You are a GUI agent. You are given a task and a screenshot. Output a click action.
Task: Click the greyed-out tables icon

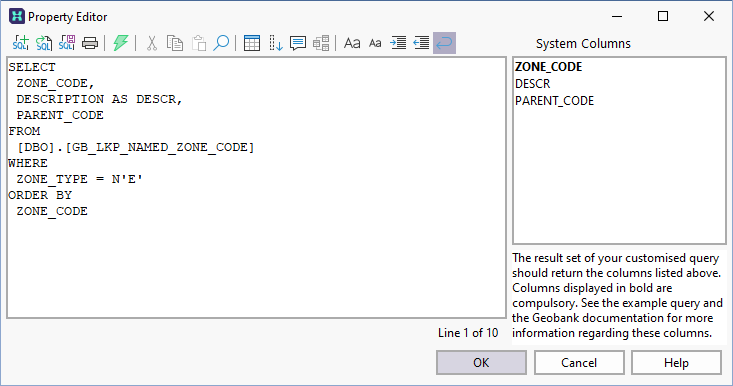coord(321,43)
